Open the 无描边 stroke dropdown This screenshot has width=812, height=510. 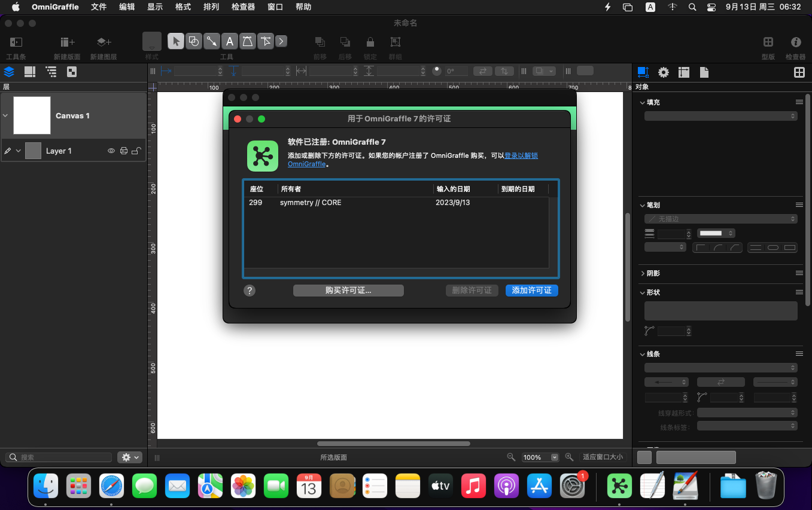pyautogui.click(x=720, y=219)
